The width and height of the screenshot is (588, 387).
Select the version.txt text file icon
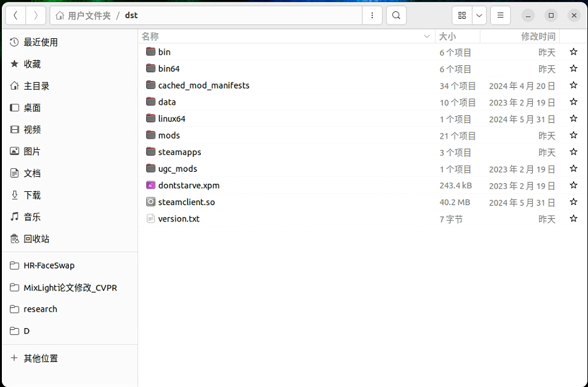coord(151,218)
